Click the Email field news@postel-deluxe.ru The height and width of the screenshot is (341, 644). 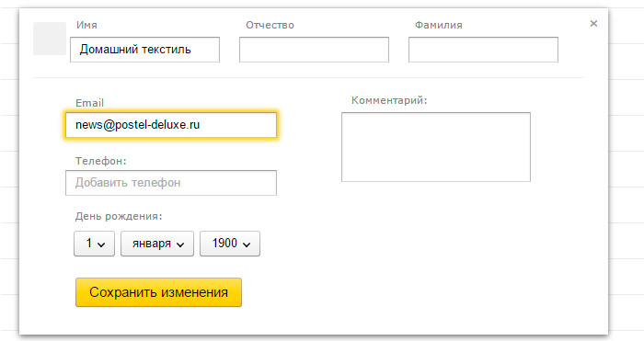(171, 125)
